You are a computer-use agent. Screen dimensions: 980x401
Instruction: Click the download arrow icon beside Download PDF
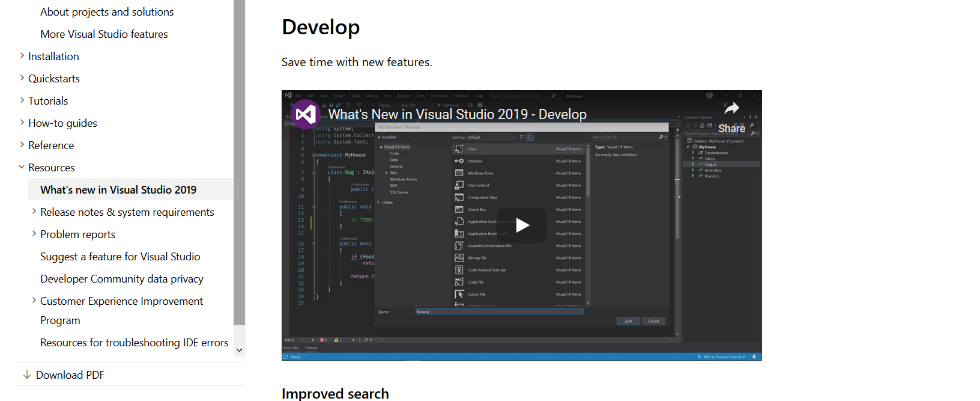pos(27,375)
